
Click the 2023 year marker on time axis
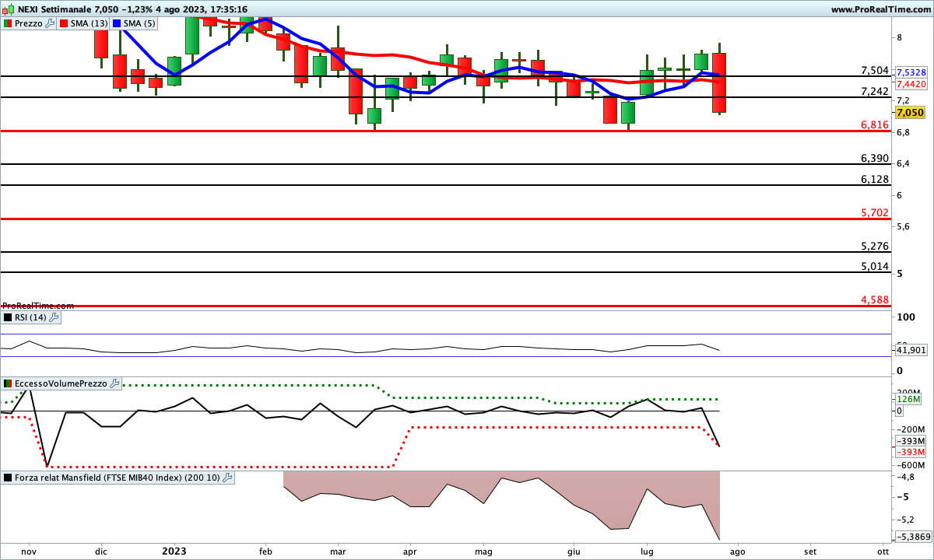coord(174,550)
